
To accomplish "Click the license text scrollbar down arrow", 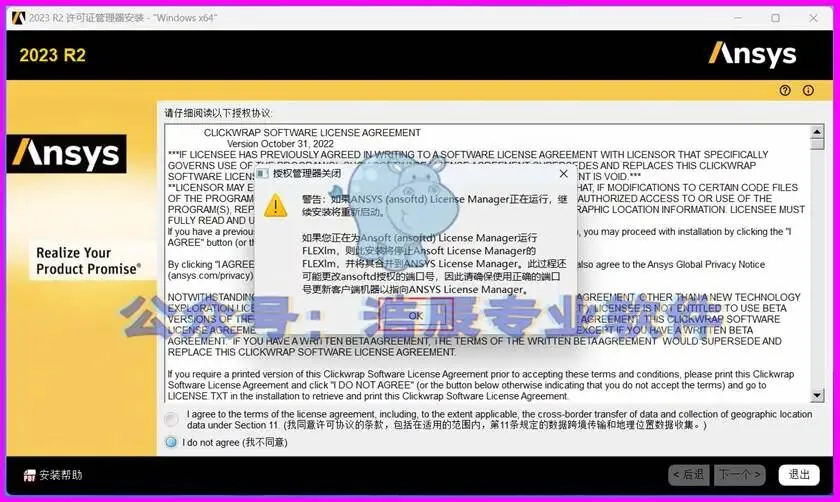I will click(816, 396).
